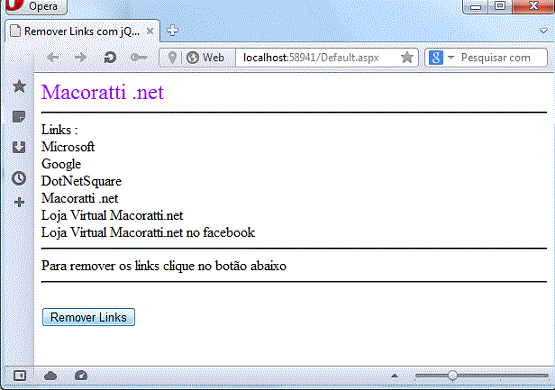Maximize the Opera window

pos(500,6)
